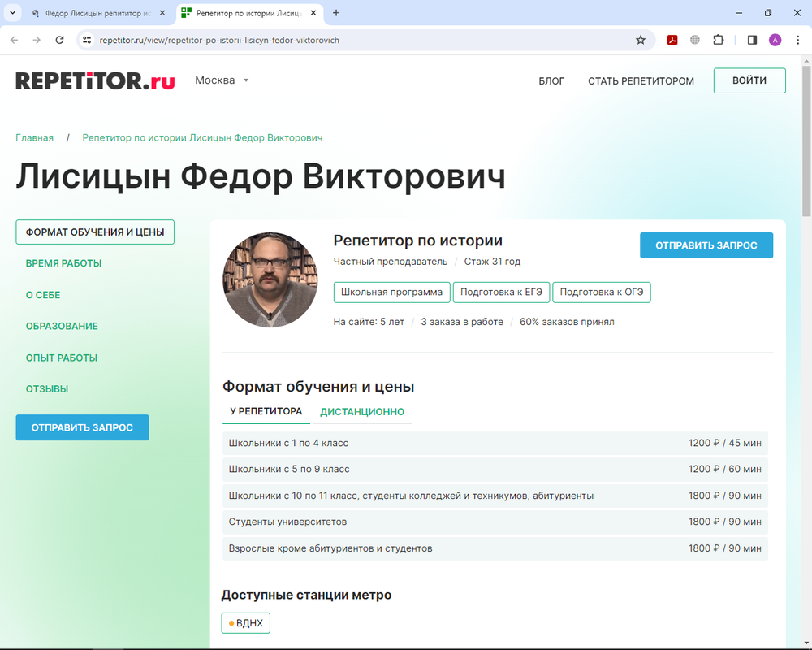Viewport: 812px width, 650px height.
Task: Open site information icon in address bar
Action: tap(87, 40)
